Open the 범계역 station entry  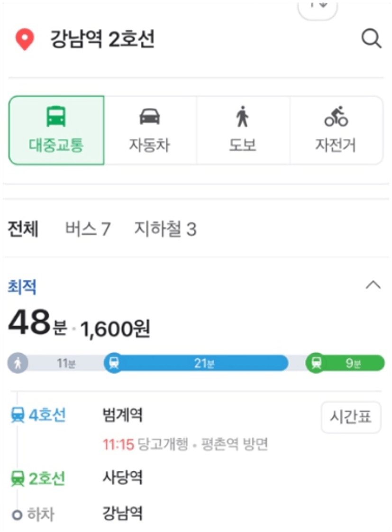pos(123,415)
